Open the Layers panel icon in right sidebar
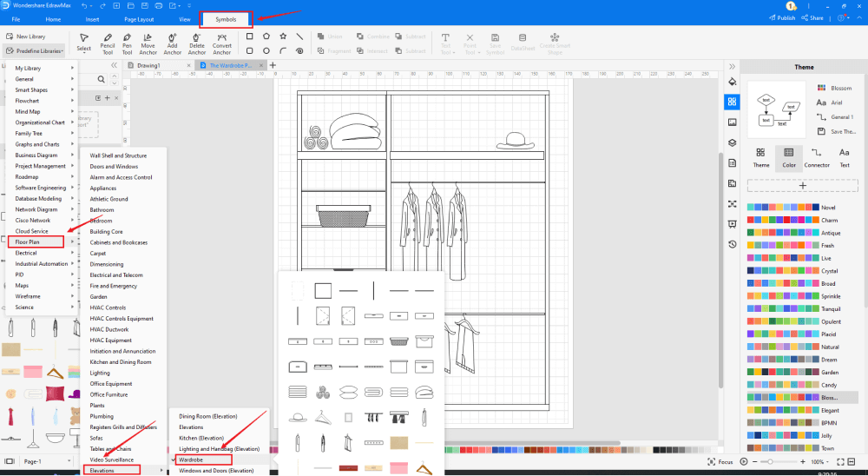 point(732,142)
